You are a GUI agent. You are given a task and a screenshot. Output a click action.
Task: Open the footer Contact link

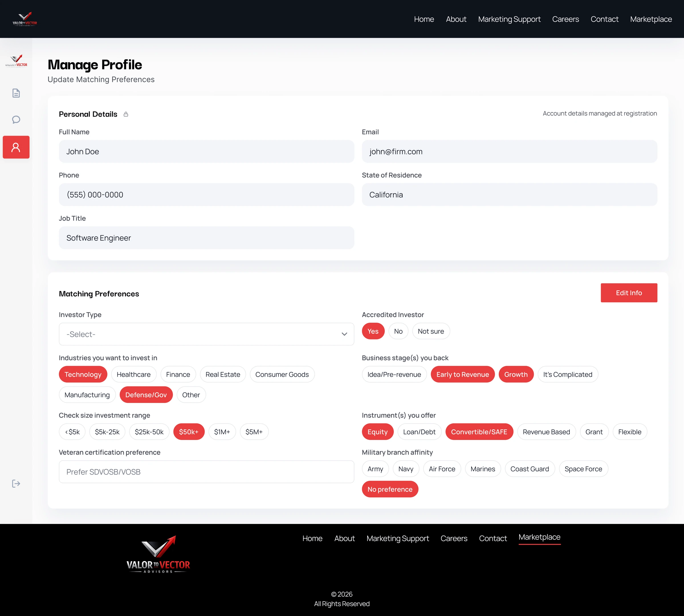coord(493,538)
